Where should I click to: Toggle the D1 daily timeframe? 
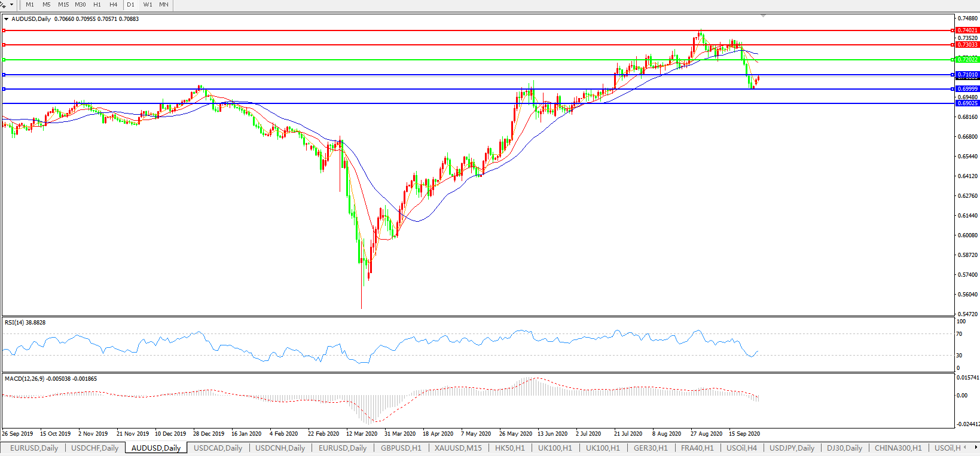(x=130, y=5)
